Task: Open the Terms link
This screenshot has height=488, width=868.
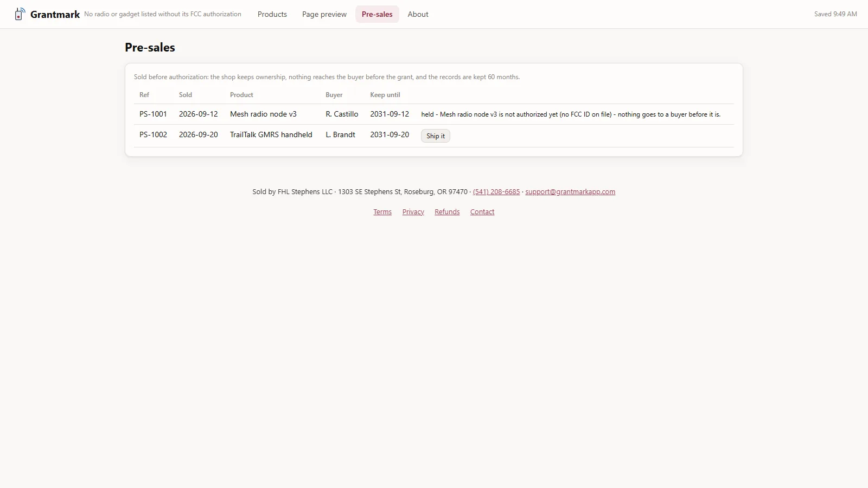Action: click(382, 212)
